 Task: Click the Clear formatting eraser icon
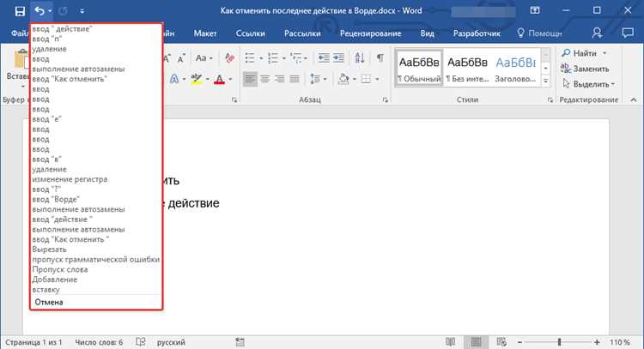click(x=229, y=57)
